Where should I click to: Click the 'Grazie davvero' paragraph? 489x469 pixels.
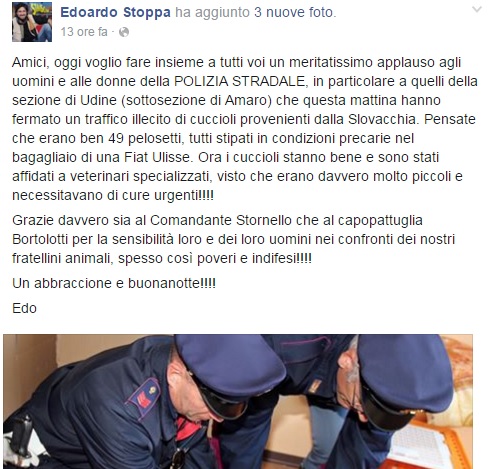tap(233, 239)
